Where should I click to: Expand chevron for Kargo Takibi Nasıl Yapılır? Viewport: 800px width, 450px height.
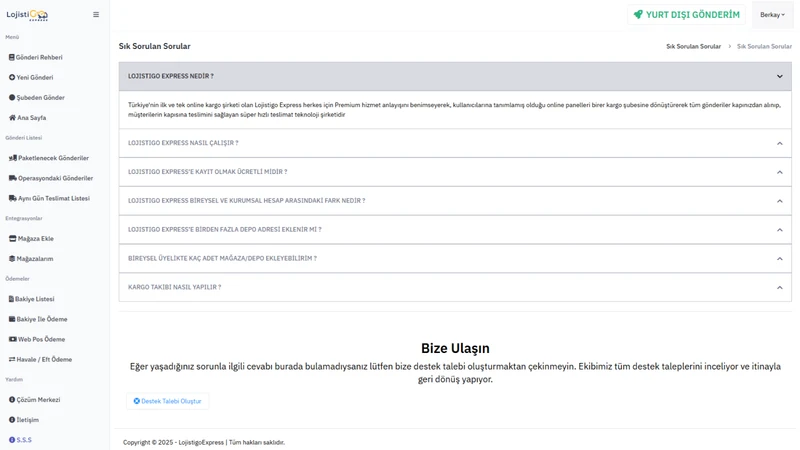pos(780,288)
